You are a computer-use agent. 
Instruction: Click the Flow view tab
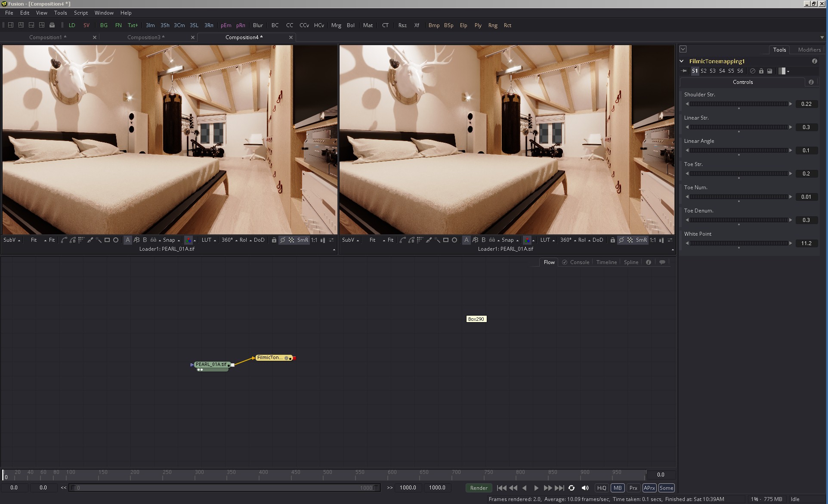549,262
